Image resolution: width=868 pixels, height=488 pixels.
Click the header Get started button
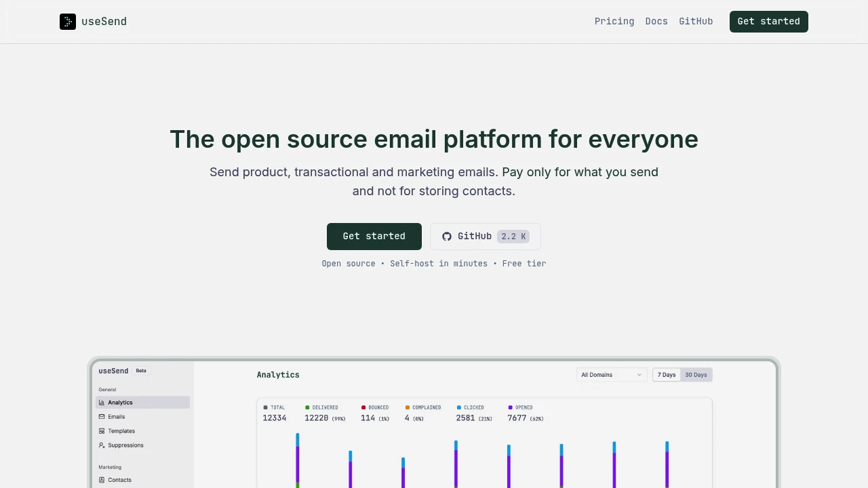pyautogui.click(x=769, y=22)
